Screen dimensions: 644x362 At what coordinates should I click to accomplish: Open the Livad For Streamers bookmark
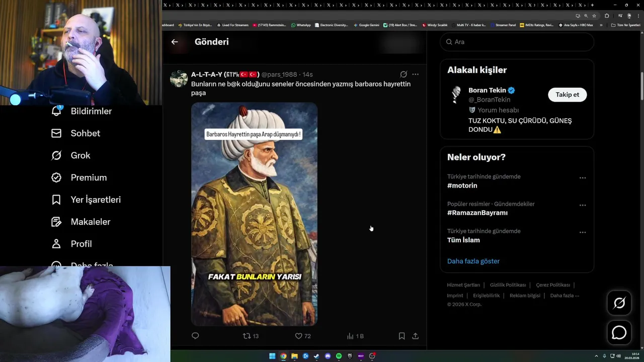[232, 25]
